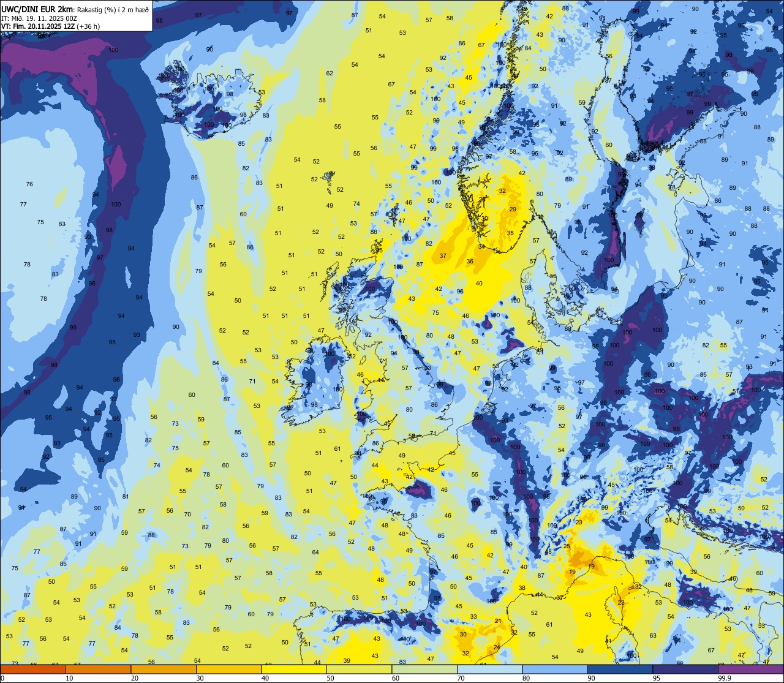Pick the 20–30 amber legend segment

[x=164, y=669]
